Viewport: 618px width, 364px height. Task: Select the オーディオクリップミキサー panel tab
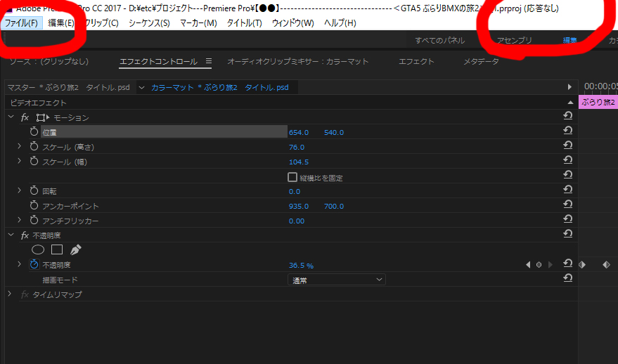tap(298, 61)
